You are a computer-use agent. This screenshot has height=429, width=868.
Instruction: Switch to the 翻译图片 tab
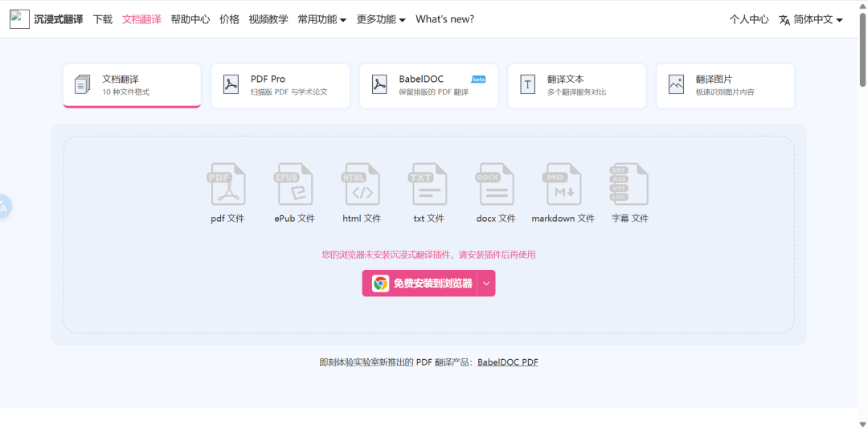725,85
